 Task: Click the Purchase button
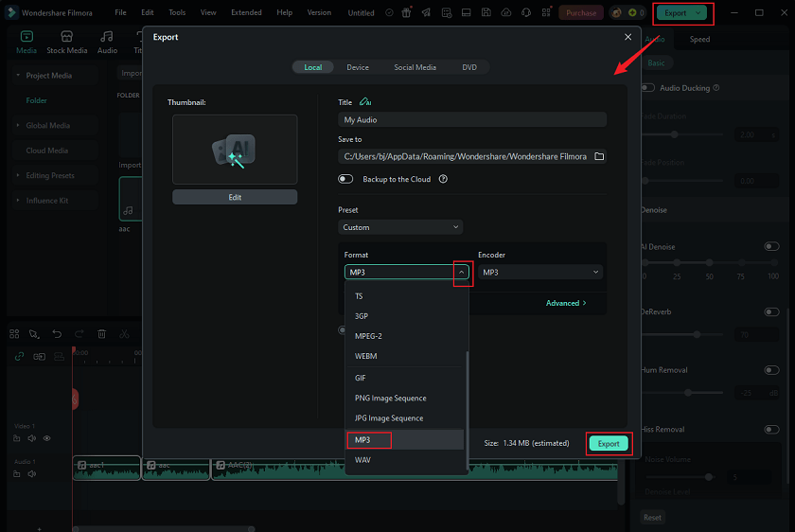point(580,12)
